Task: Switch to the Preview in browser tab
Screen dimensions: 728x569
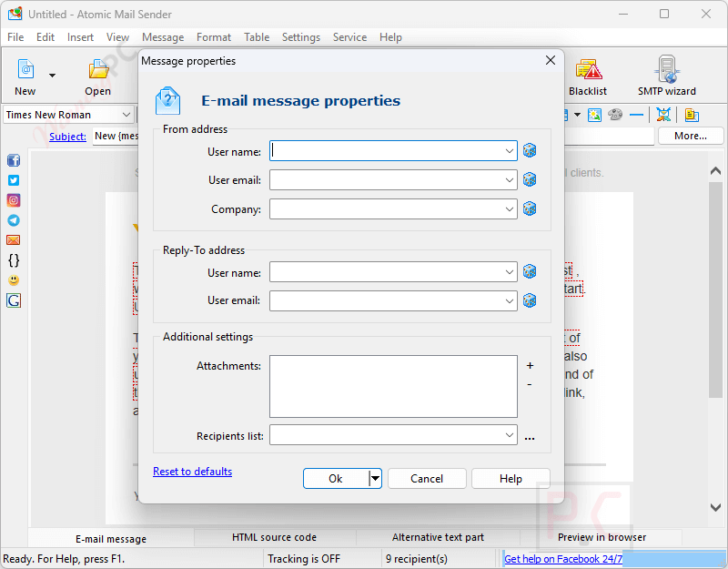Action: [x=602, y=537]
